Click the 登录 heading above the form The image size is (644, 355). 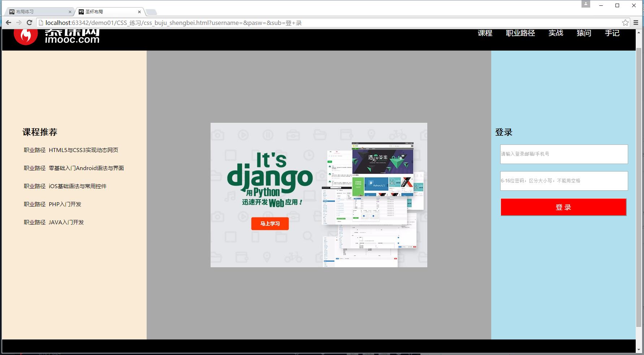pos(503,132)
